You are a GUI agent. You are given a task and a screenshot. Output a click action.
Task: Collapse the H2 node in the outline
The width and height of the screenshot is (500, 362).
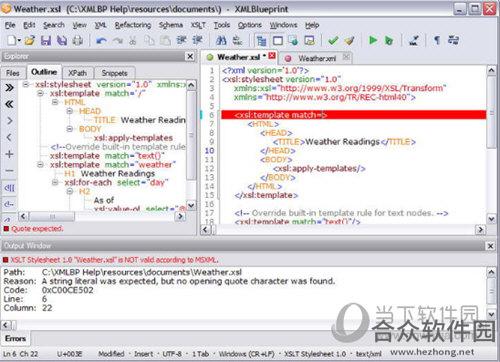(70, 191)
